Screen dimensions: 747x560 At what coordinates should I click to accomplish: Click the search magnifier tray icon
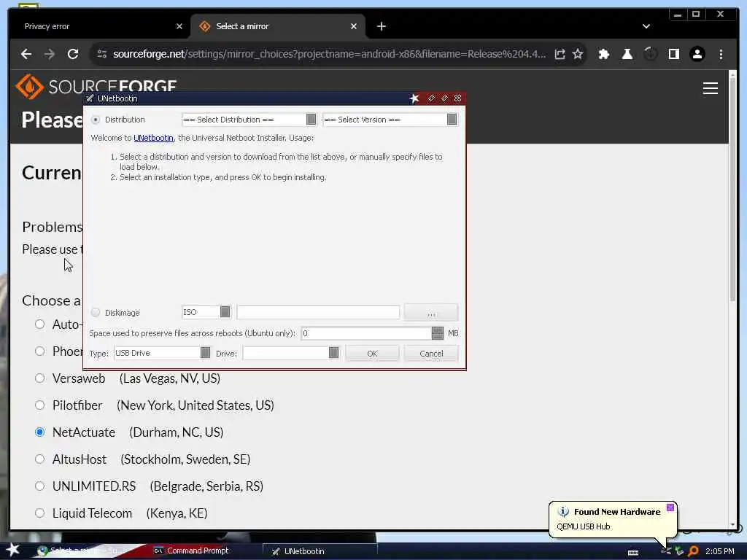click(693, 551)
